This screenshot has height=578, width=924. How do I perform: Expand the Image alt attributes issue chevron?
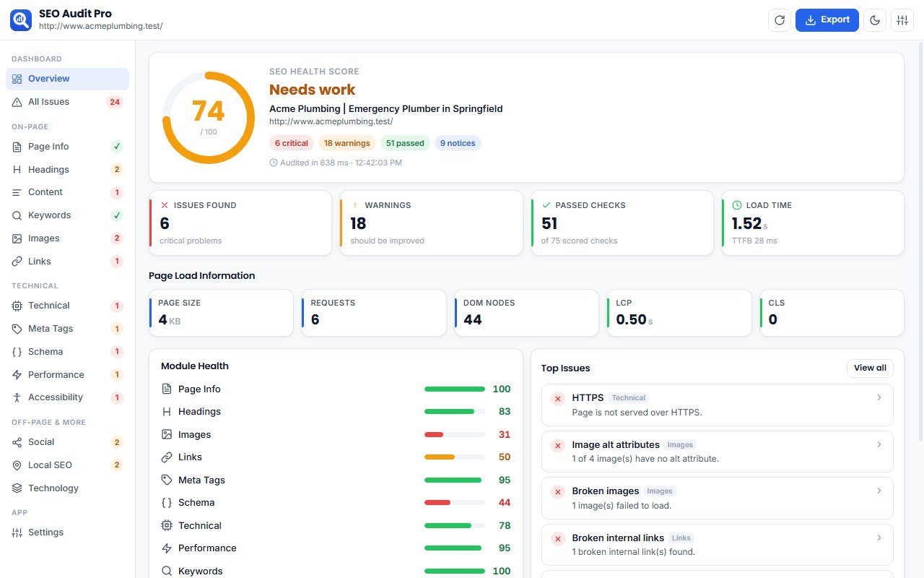coord(879,444)
